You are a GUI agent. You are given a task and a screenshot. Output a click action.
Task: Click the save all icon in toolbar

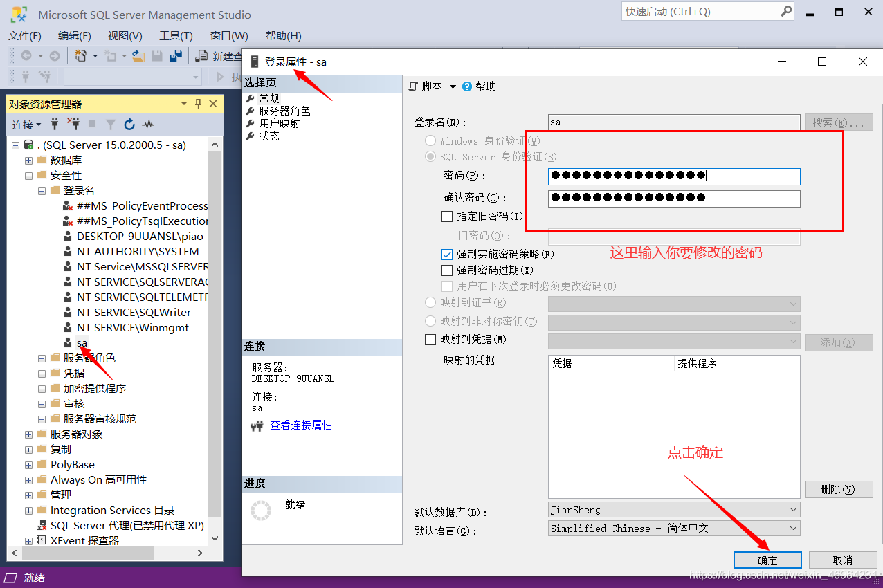(176, 56)
